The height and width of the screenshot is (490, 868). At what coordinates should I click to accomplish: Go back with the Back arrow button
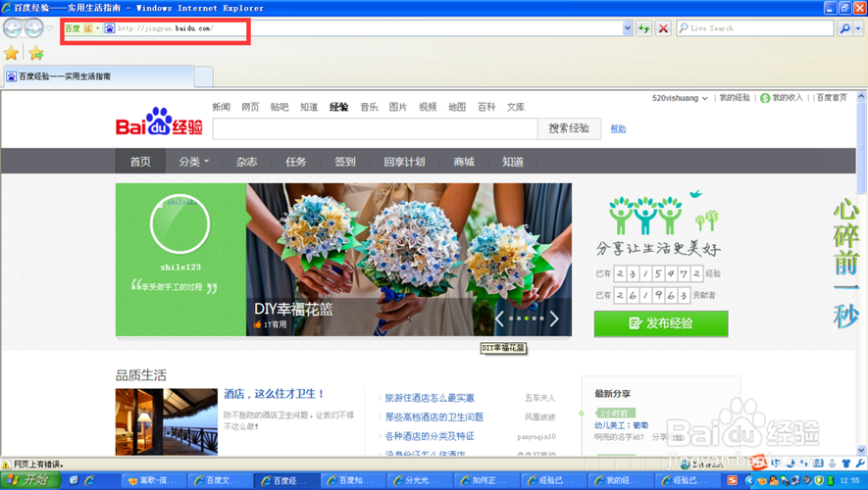[x=13, y=27]
